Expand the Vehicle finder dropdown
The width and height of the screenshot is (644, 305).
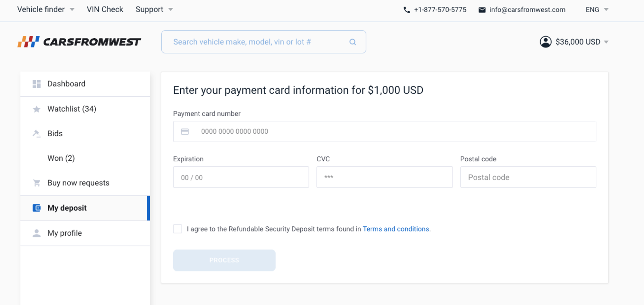72,10
